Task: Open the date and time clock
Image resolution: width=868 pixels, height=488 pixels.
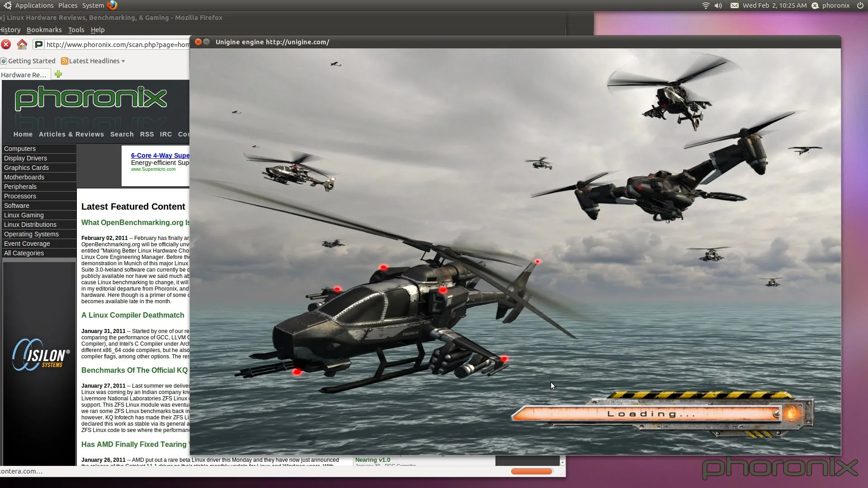Action: point(774,5)
